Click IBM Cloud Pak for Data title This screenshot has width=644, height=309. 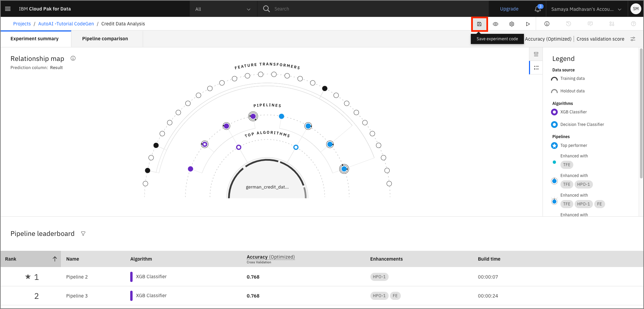45,9
